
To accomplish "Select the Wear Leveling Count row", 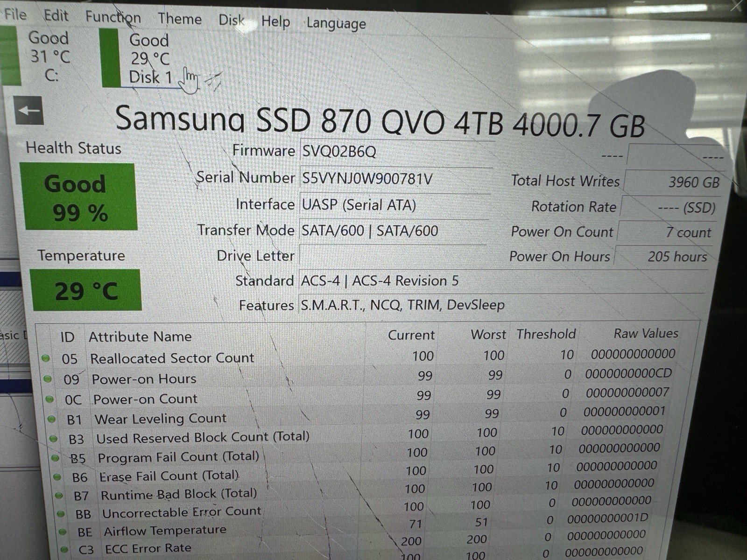I will [359, 416].
